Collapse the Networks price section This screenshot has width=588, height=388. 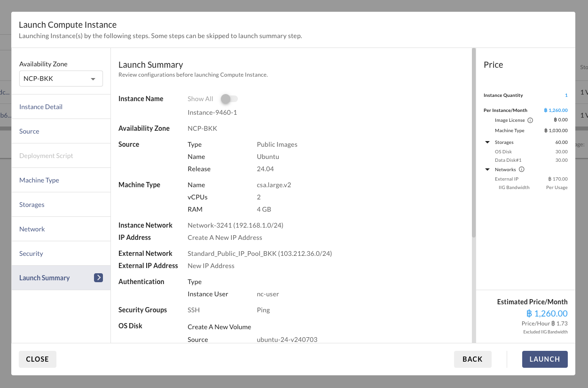[487, 170]
